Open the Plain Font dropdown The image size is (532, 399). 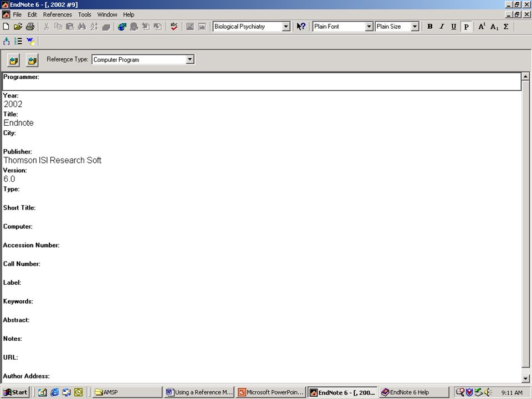pos(369,27)
